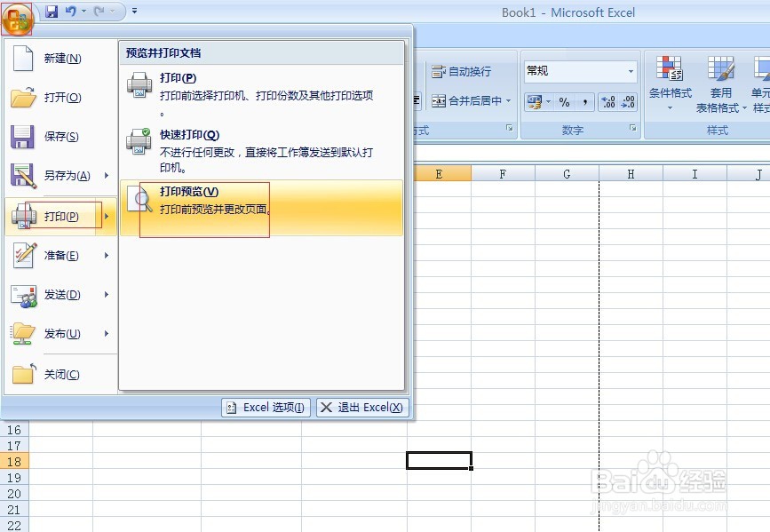The image size is (770, 532).
Task: Select column H header
Action: 631,174
